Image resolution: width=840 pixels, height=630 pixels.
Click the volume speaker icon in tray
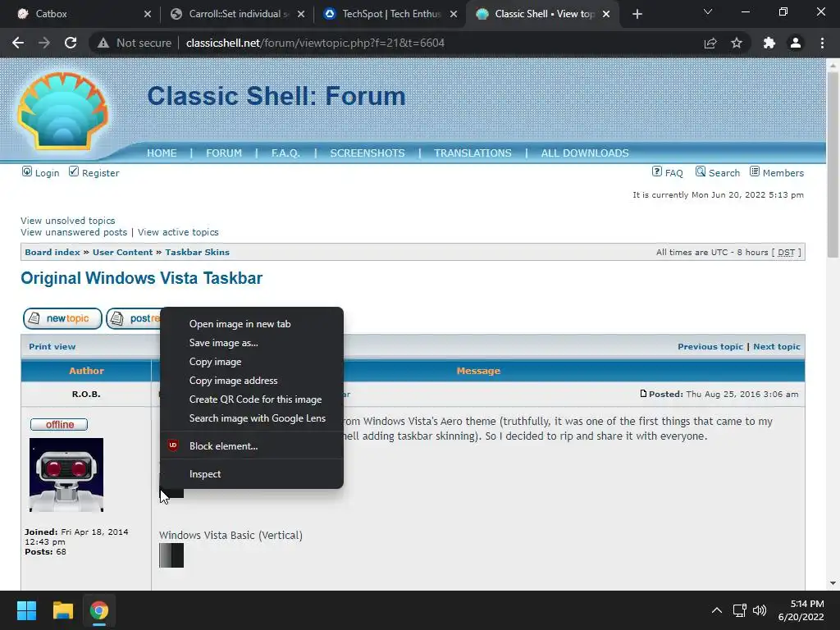point(760,610)
